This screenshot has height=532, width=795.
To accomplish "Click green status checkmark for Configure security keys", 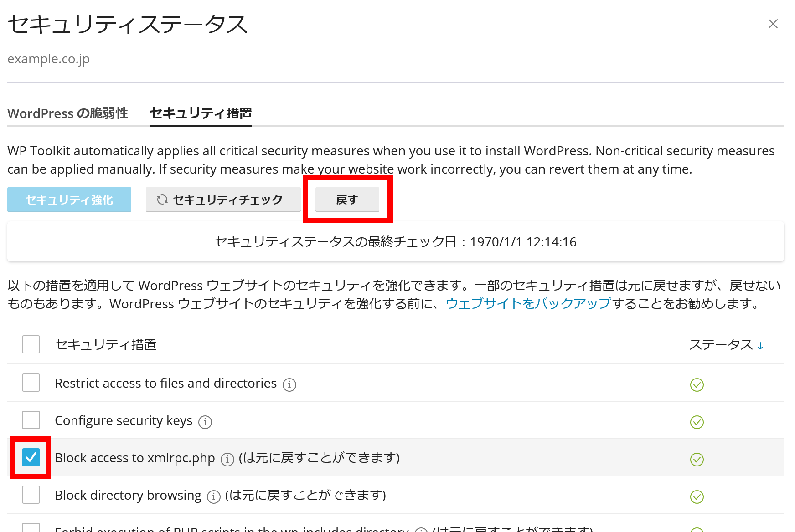I will pyautogui.click(x=697, y=422).
